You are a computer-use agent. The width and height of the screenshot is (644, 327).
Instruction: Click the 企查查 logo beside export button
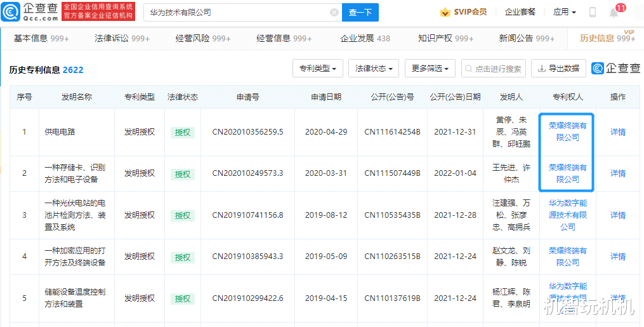tap(615, 68)
